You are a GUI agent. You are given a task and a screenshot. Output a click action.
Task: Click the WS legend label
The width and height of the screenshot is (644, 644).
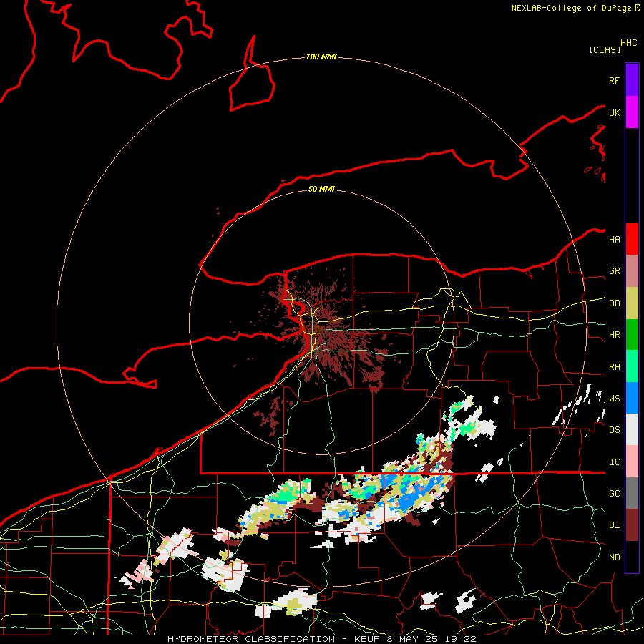coord(614,399)
